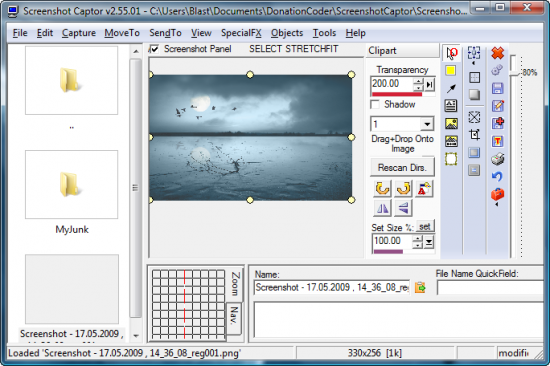This screenshot has height=366, width=550.
Task: Select the parent folder '..' thumbnail
Action: click(x=72, y=80)
